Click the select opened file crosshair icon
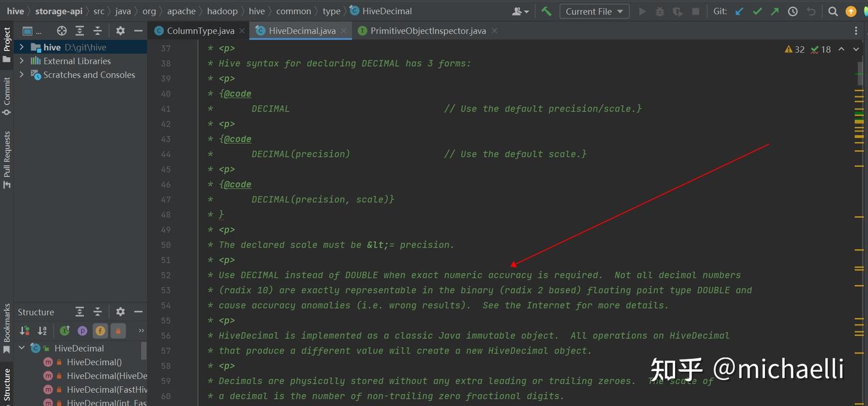 tap(61, 31)
